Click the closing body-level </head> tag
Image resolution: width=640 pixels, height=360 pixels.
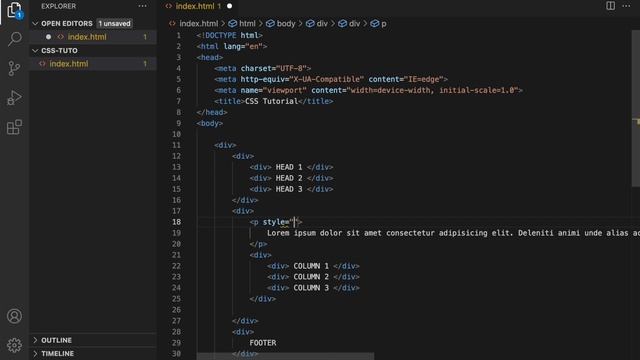pyautogui.click(x=212, y=112)
